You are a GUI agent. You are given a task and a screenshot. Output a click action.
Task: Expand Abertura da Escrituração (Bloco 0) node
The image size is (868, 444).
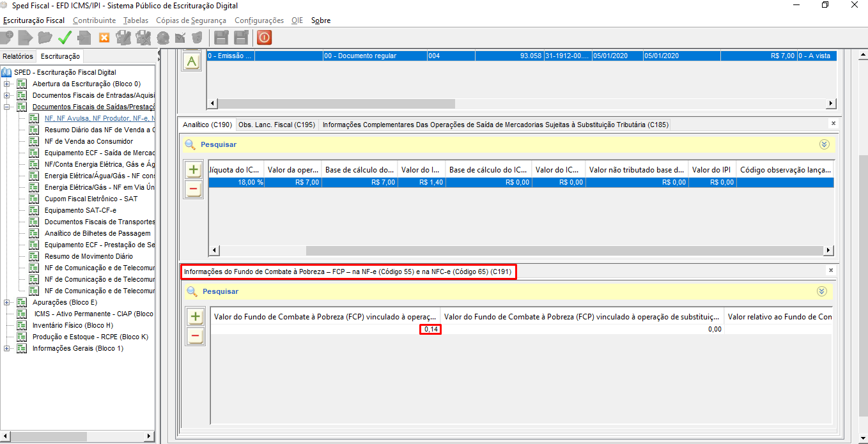(x=7, y=84)
